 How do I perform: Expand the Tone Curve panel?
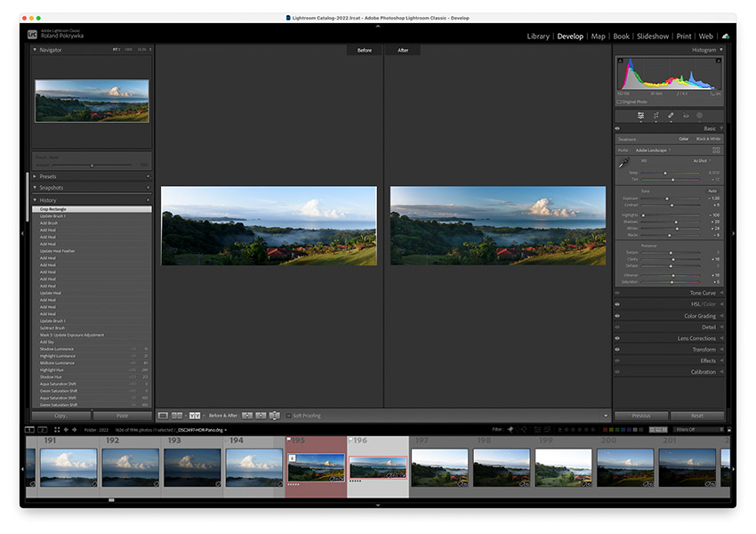(x=703, y=293)
